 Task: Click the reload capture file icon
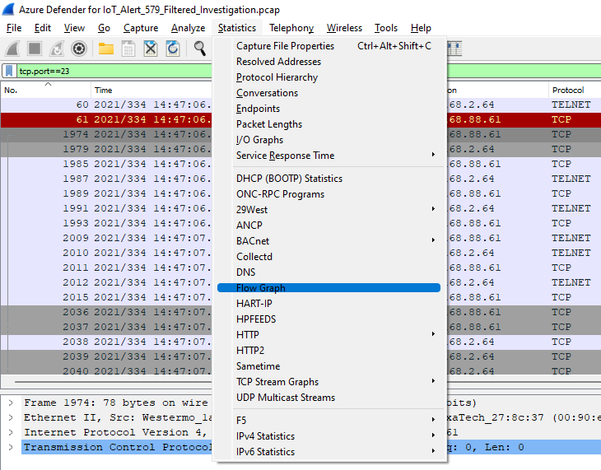point(173,49)
